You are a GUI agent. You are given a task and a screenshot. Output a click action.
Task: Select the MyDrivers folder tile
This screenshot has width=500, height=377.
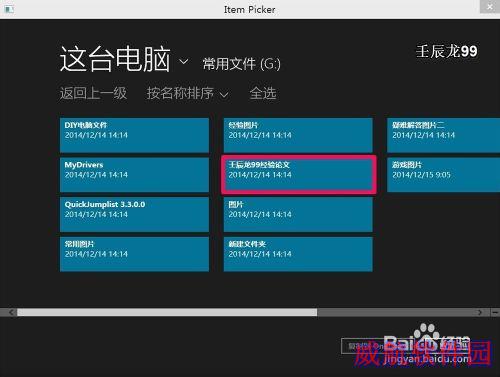[x=134, y=175]
